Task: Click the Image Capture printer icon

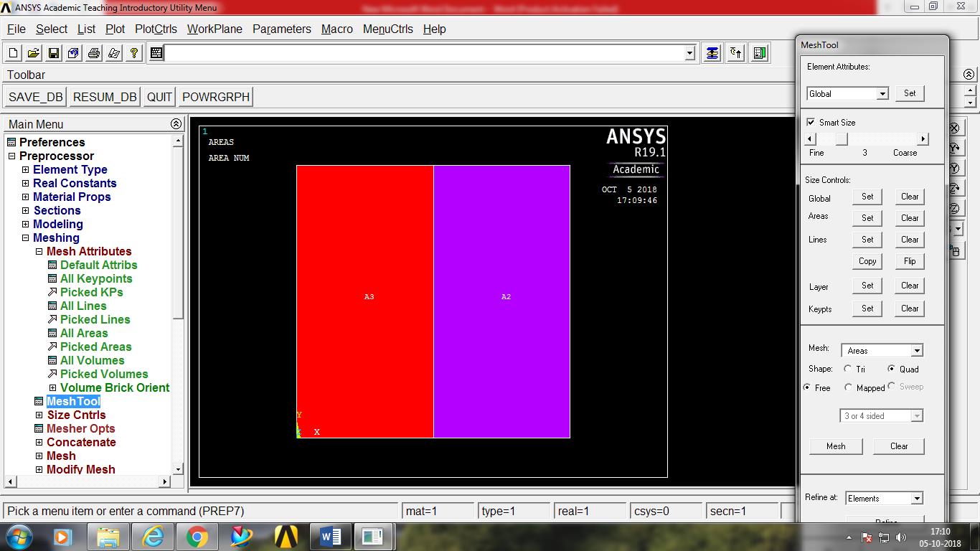Action: [x=94, y=53]
